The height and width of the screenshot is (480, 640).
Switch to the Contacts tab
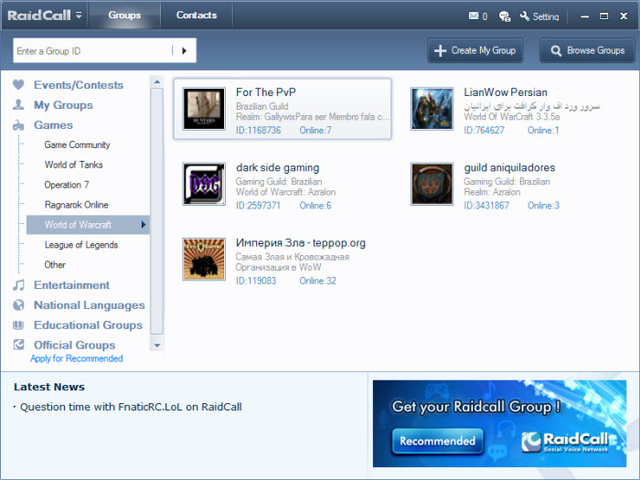(196, 15)
